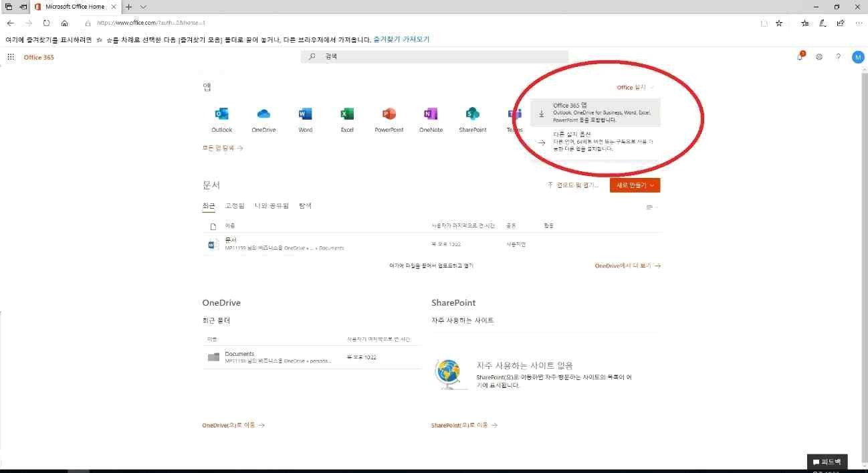This screenshot has height=473, width=868.
Task: Click 업로드 및 열기 button
Action: pos(572,185)
